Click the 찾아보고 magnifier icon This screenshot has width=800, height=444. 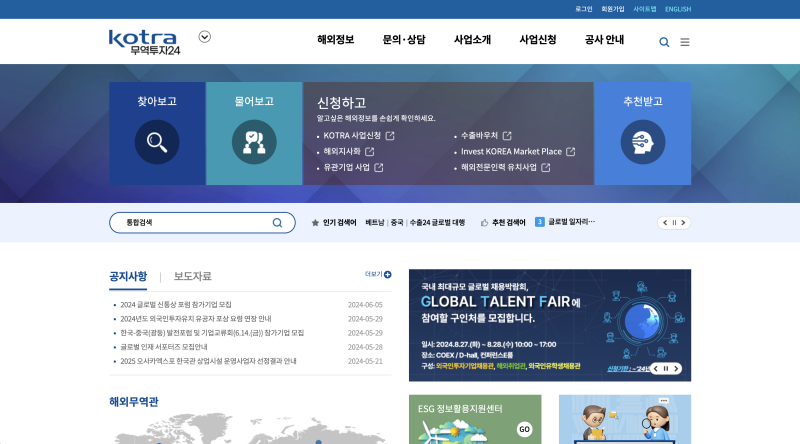click(157, 142)
